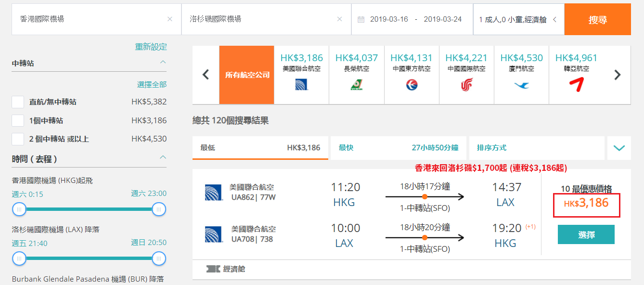
Task: Click United logo on UA862 flight row
Action: coord(213,192)
